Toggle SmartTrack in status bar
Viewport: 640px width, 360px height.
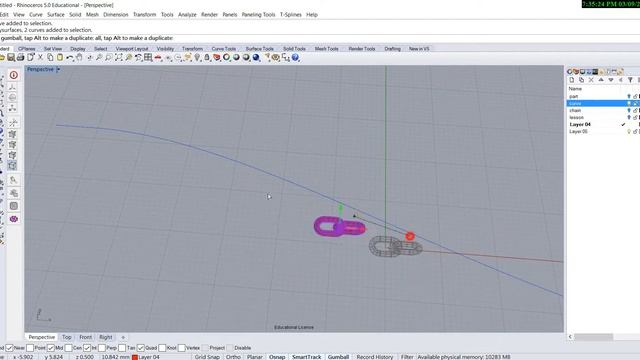[307, 357]
